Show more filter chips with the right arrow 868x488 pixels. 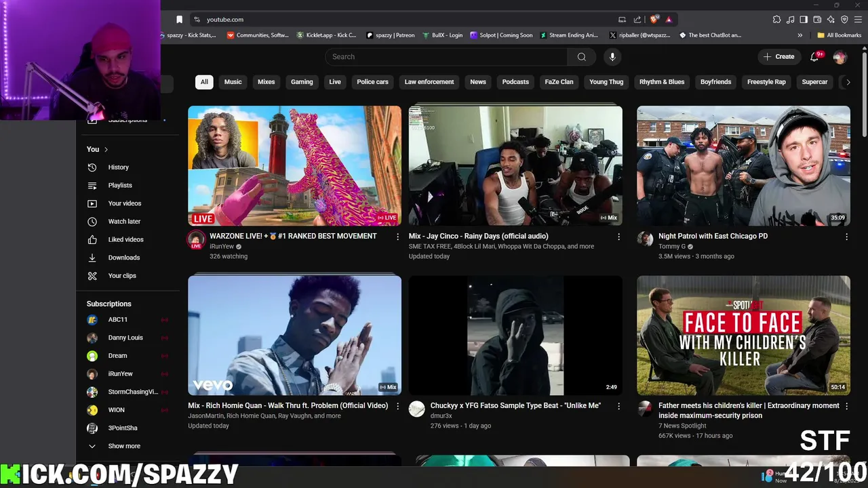click(848, 82)
